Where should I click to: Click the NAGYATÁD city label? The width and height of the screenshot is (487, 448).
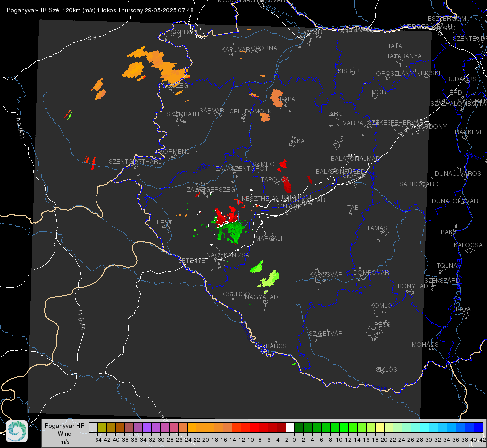(261, 297)
